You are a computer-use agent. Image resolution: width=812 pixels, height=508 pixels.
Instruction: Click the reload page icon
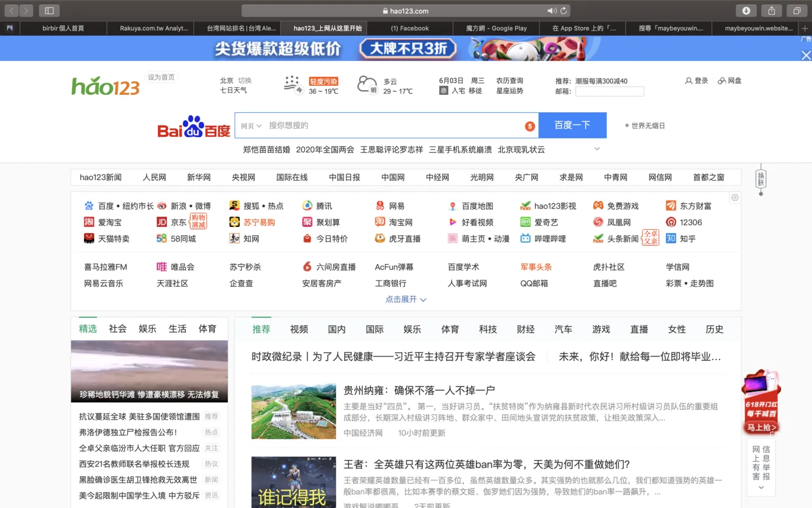(x=563, y=11)
